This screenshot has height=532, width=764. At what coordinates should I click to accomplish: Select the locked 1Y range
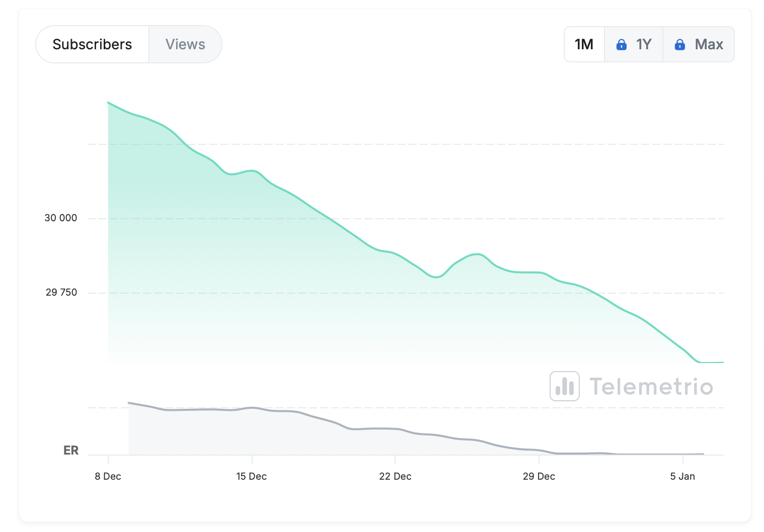(634, 44)
